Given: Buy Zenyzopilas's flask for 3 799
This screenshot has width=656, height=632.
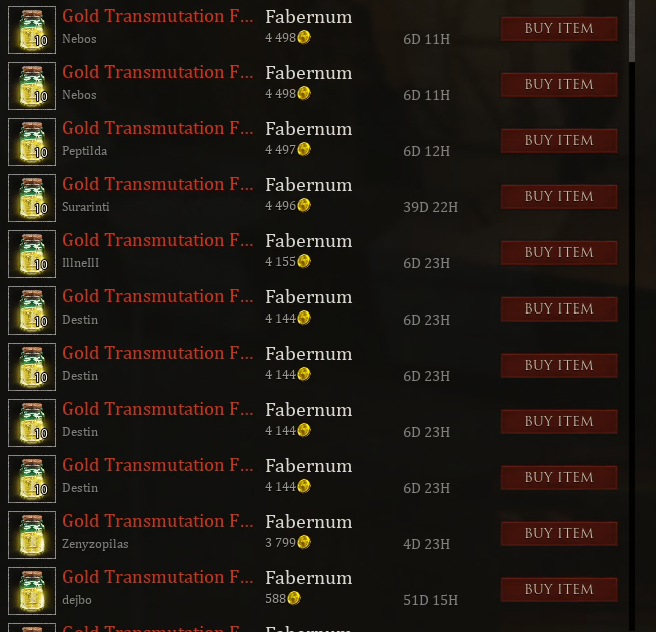Looking at the screenshot, I should pos(559,534).
